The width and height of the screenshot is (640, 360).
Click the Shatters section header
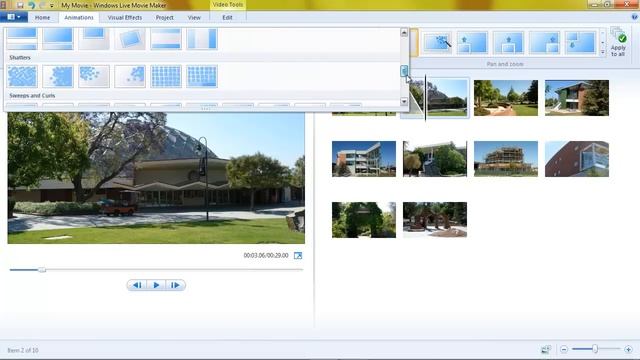20,58
